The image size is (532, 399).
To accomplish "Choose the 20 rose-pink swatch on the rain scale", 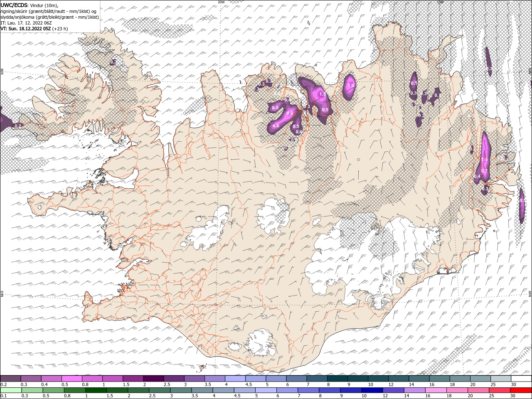I will click(x=478, y=390).
